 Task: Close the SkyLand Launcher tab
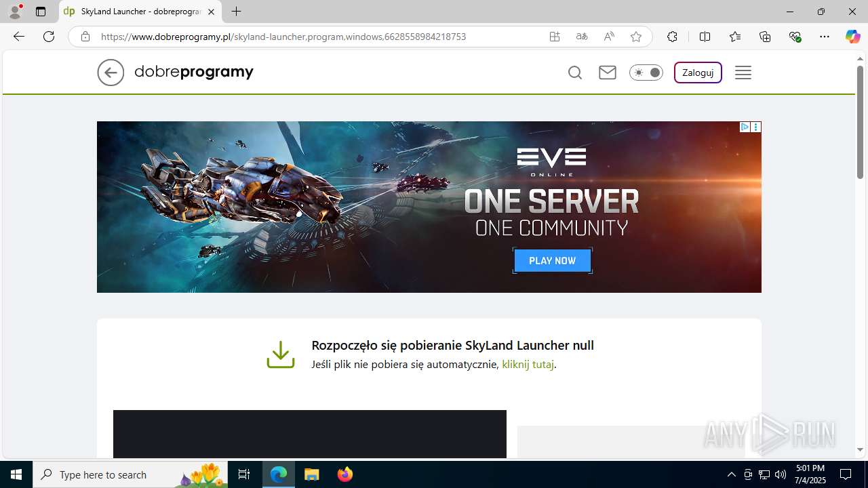[211, 12]
